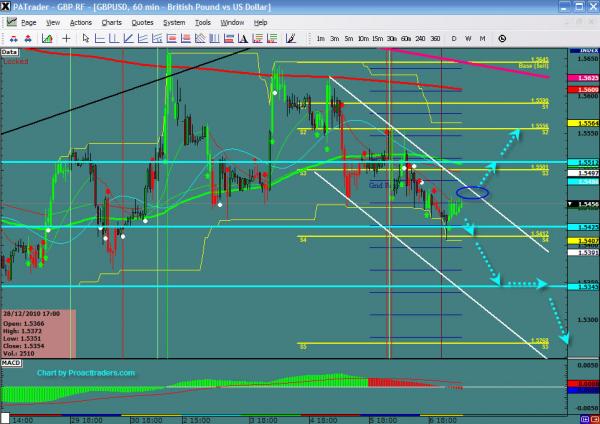The width and height of the screenshot is (600, 424).
Task: Switch to the 1m timeframe
Action: [x=319, y=38]
